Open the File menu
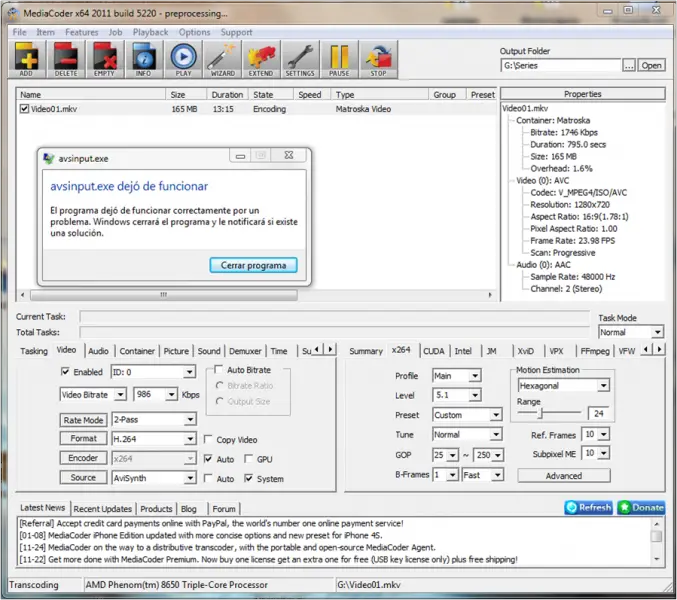Screen dimensions: 677x600 (x=19, y=32)
